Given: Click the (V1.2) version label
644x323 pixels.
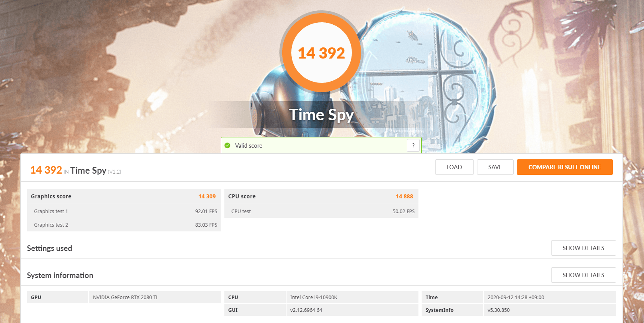Looking at the screenshot, I should pos(114,172).
